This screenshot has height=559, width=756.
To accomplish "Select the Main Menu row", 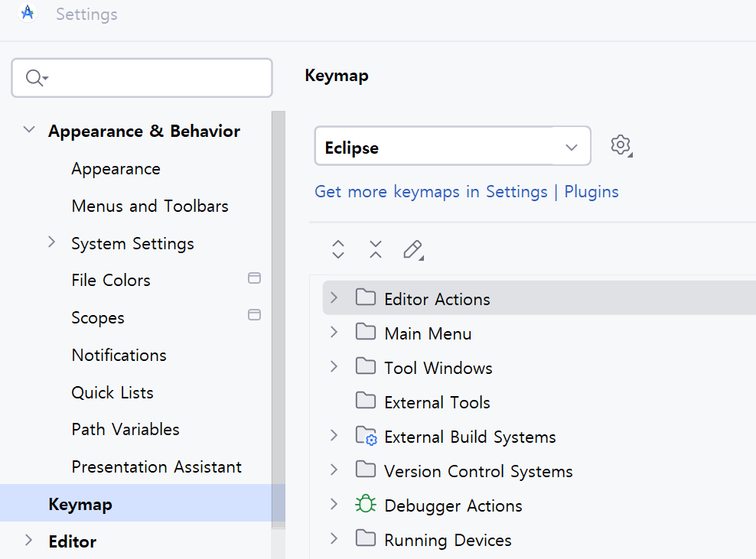I will point(539,333).
